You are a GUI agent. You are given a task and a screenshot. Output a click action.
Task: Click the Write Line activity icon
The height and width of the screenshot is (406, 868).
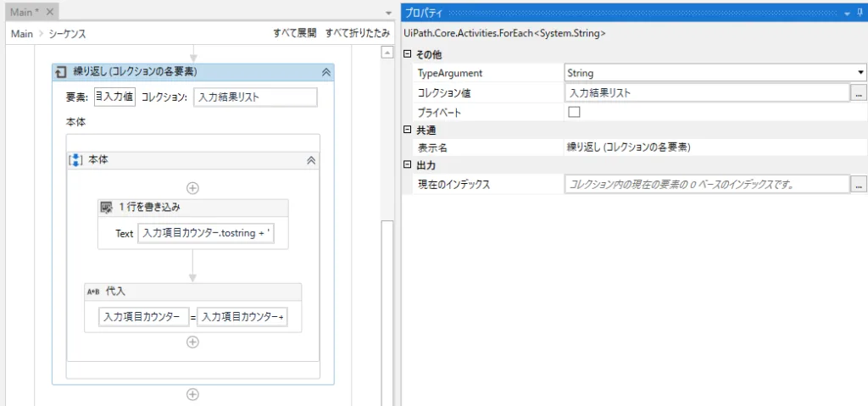[x=107, y=207]
